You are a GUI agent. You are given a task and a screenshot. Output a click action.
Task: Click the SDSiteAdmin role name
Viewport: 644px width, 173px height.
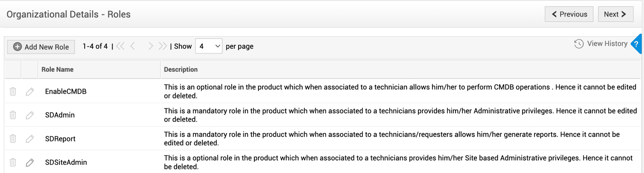tap(66, 162)
